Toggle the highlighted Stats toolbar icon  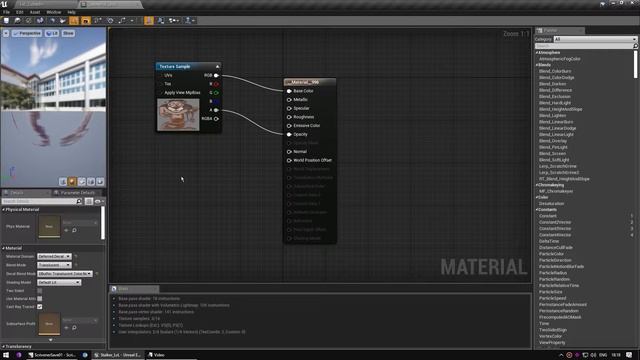(x=149, y=20)
